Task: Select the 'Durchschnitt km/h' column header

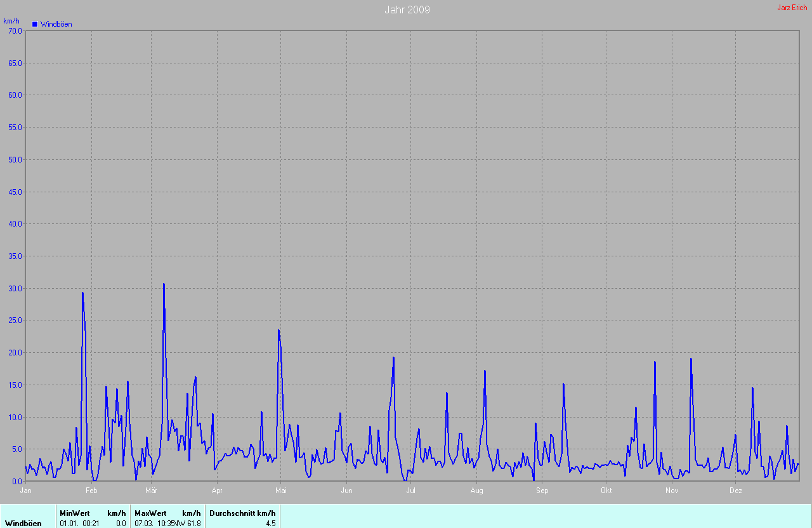Action: click(242, 513)
